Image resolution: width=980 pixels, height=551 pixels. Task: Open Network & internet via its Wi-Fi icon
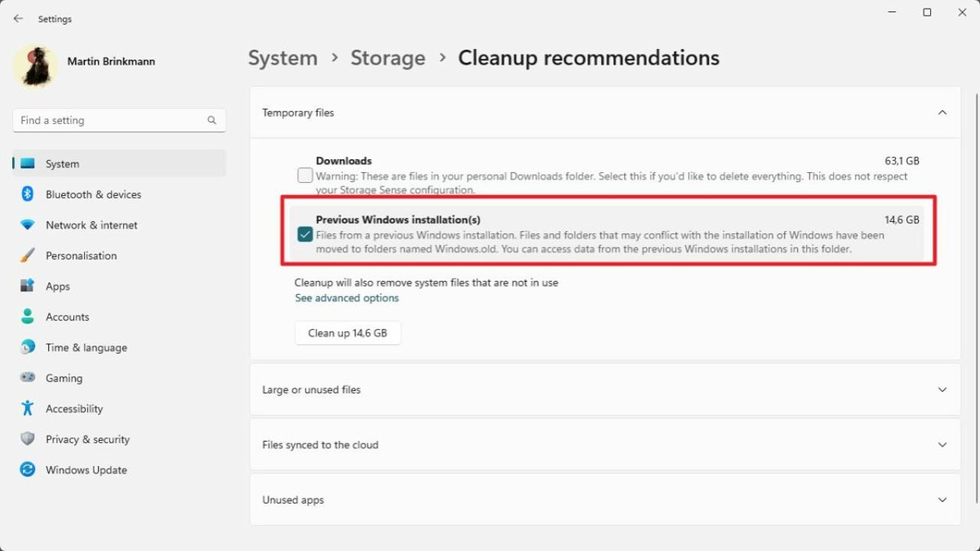(x=28, y=225)
